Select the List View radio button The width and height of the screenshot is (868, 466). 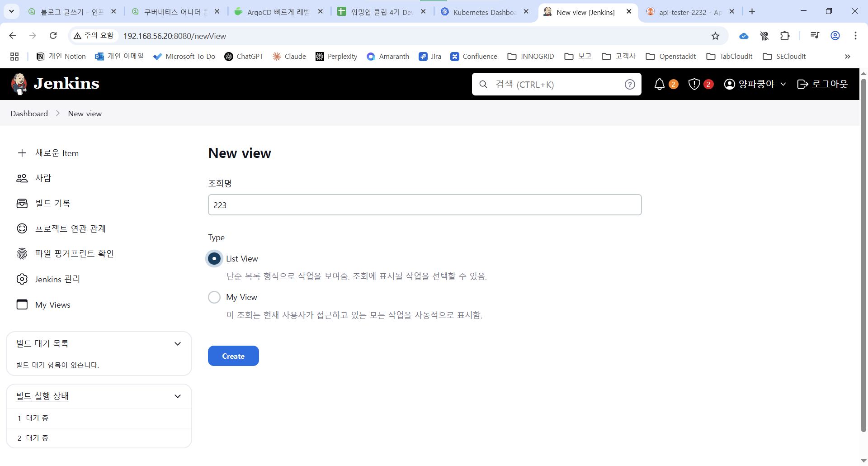[214, 258]
